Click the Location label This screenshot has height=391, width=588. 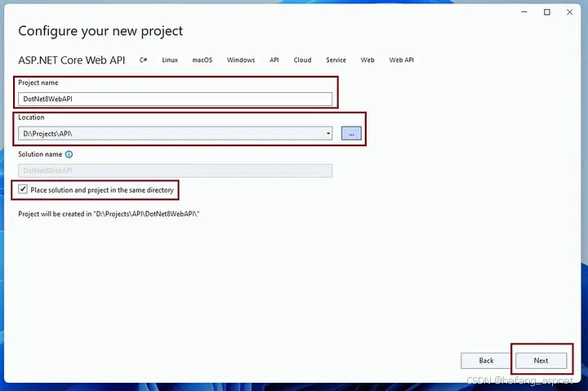[31, 118]
